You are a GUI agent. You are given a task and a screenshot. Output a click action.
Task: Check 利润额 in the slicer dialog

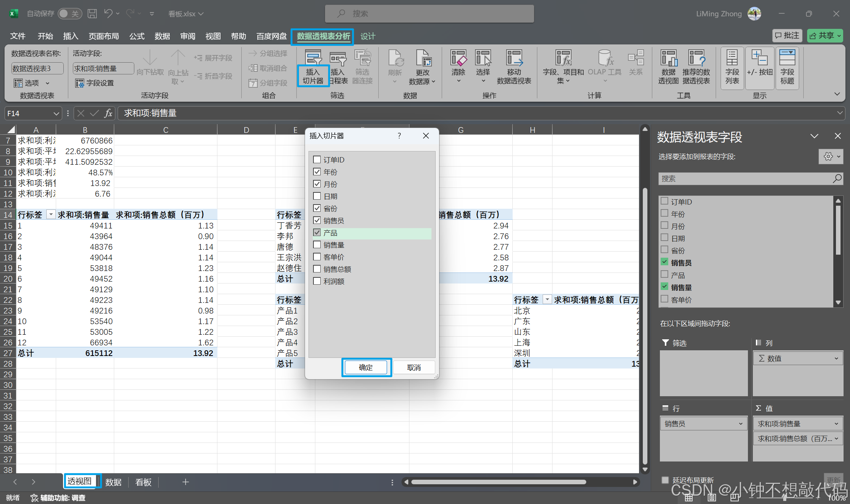tap(317, 281)
